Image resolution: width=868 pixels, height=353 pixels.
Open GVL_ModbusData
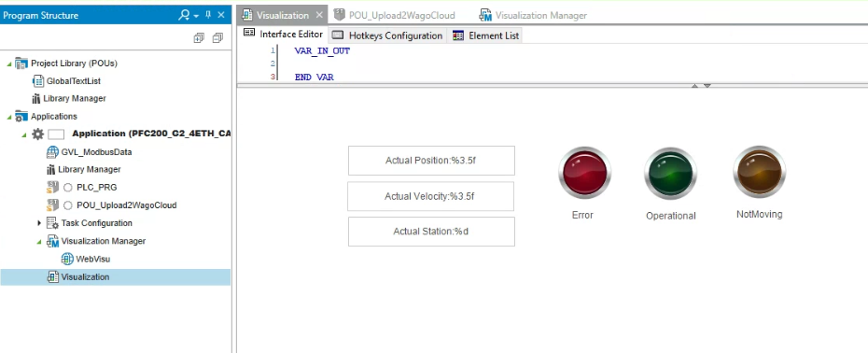click(96, 152)
